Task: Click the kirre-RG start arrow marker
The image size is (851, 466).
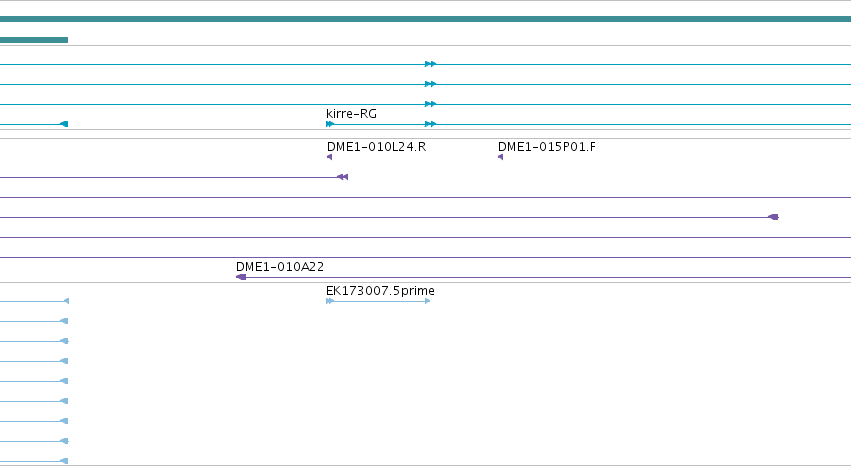Action: tap(330, 124)
